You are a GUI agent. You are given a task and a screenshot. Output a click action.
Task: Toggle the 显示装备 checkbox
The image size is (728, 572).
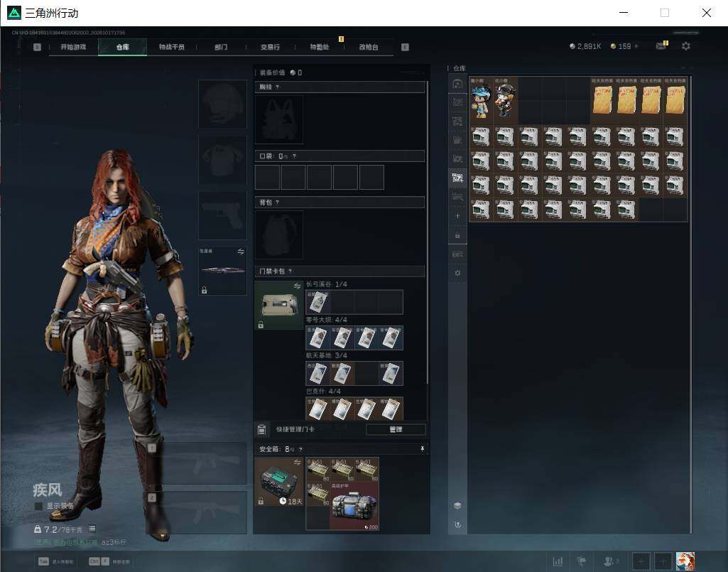pyautogui.click(x=38, y=506)
